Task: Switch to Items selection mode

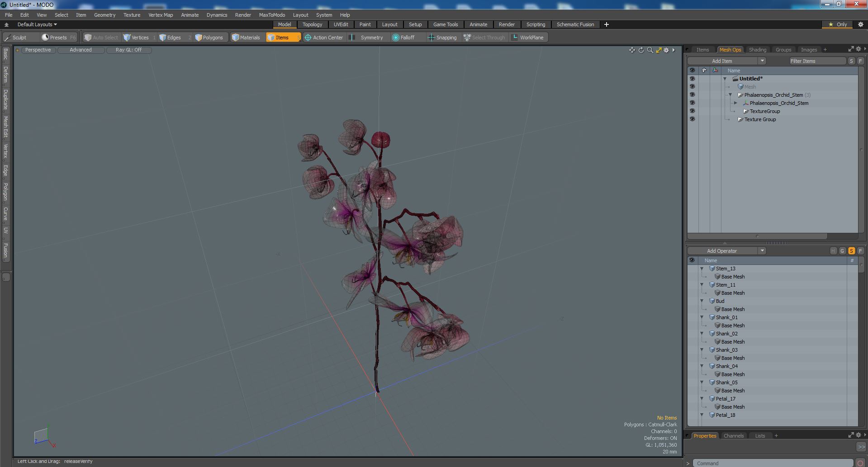Action: pos(283,38)
